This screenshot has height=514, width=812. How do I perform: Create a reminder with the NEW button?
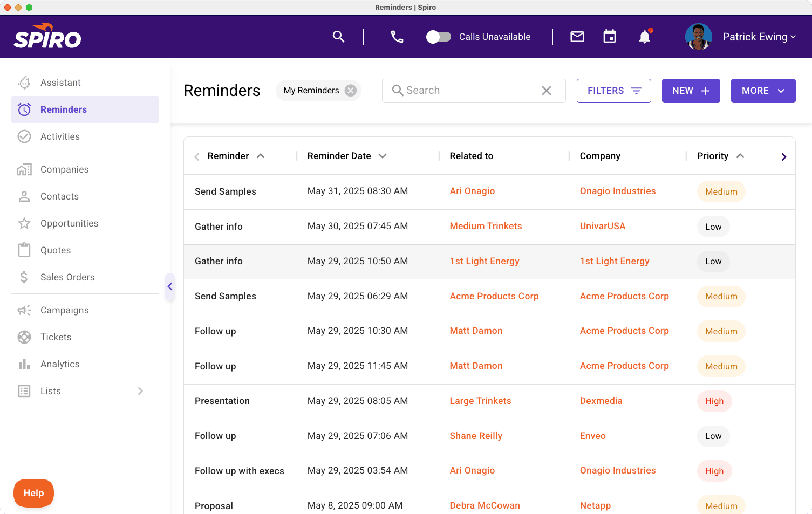click(x=691, y=91)
